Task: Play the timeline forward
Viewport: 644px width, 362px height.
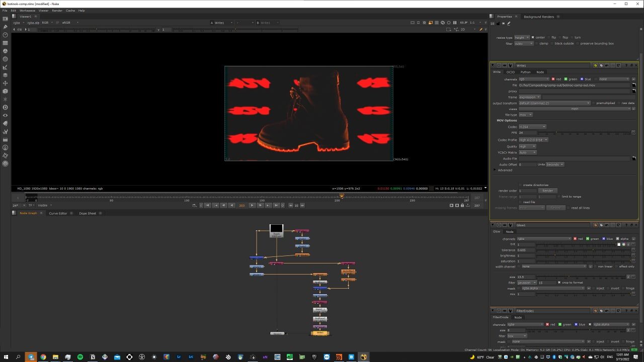Action: [x=252, y=205]
